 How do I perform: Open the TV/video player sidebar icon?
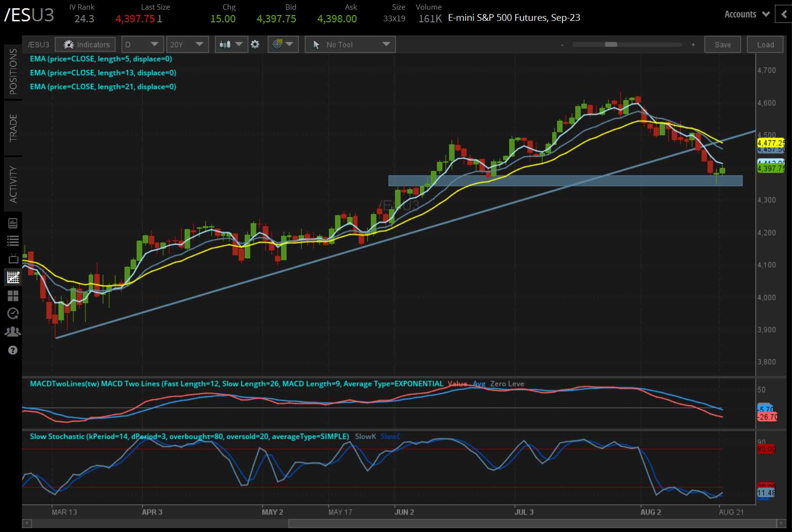click(x=13, y=258)
